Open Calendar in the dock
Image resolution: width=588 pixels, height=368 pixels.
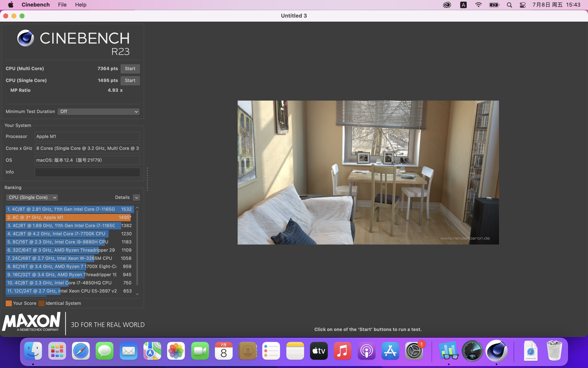pyautogui.click(x=224, y=351)
